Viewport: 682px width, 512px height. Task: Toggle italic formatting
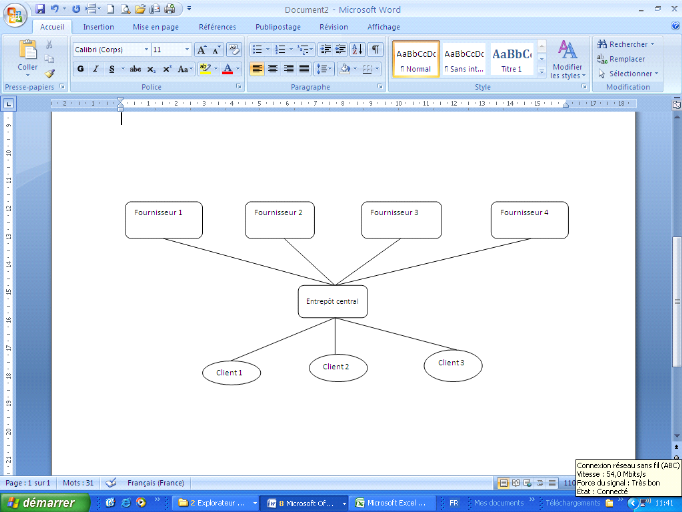pyautogui.click(x=96, y=69)
